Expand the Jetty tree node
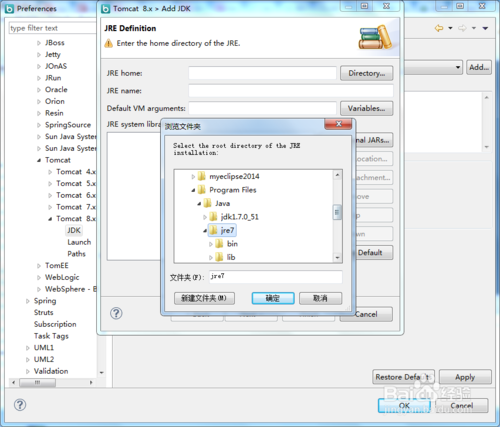 [39, 55]
